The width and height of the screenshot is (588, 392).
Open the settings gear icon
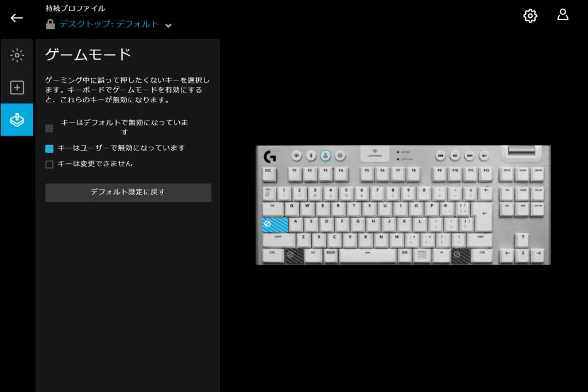[x=530, y=16]
